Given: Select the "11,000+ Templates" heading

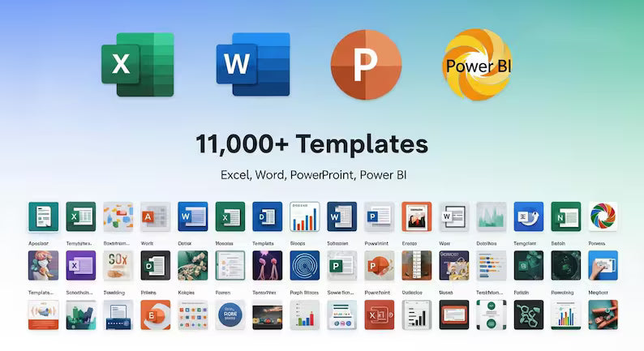Looking at the screenshot, I should pos(311,144).
